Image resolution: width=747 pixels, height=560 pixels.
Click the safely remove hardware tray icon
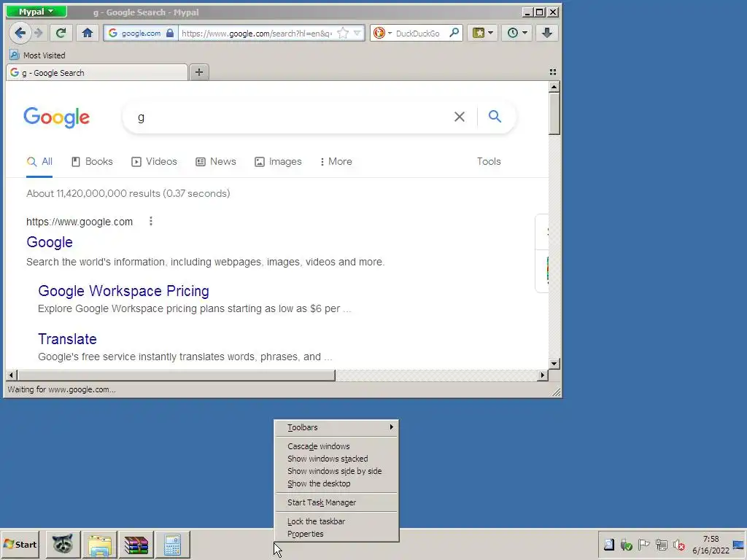tap(626, 544)
